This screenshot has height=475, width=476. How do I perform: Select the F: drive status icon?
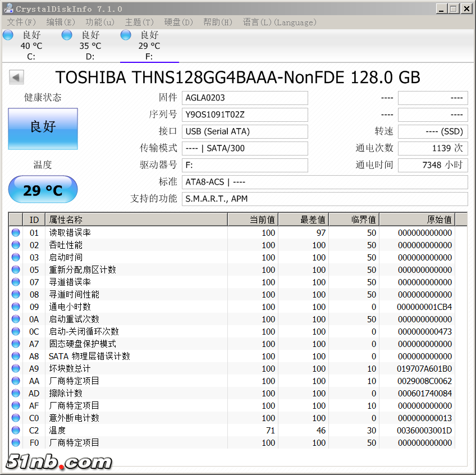point(126,35)
